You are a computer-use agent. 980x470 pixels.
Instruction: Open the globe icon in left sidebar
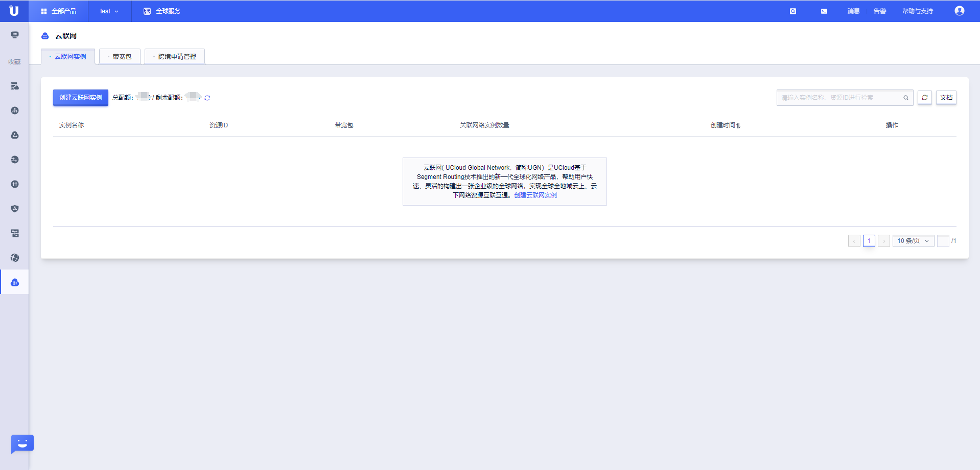click(15, 258)
